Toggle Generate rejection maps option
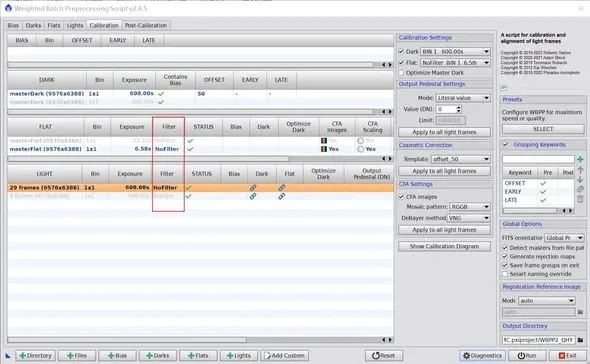Image resolution: width=590 pixels, height=364 pixels. coord(505,256)
